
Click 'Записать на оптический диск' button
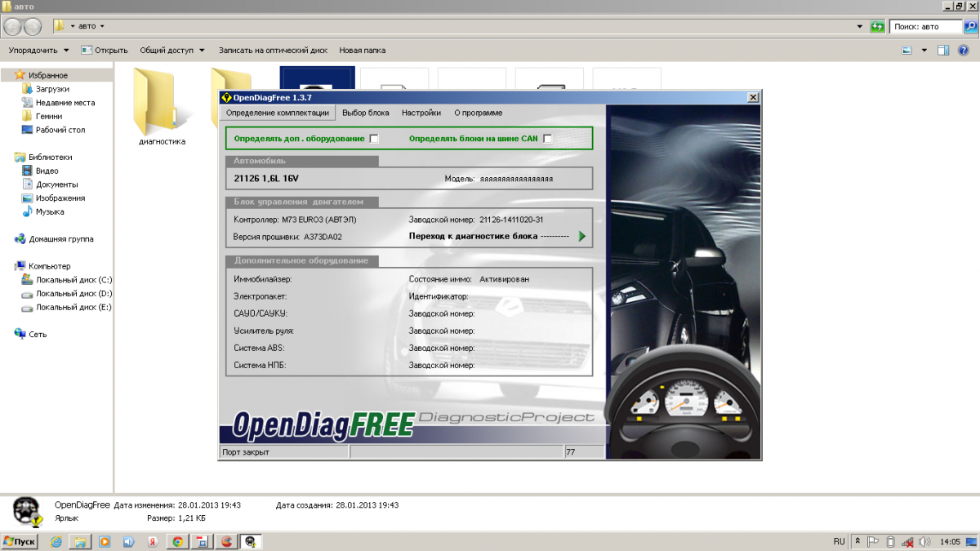tap(273, 50)
